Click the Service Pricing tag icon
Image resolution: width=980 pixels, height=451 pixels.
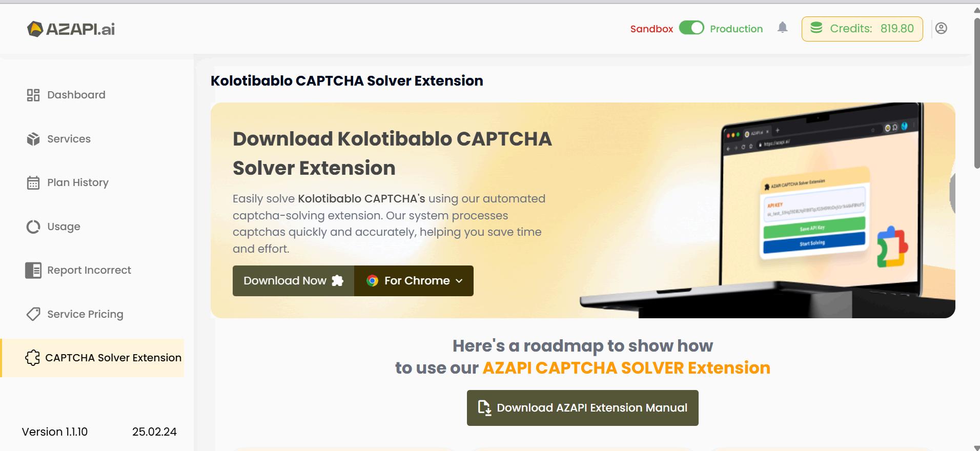(x=33, y=314)
